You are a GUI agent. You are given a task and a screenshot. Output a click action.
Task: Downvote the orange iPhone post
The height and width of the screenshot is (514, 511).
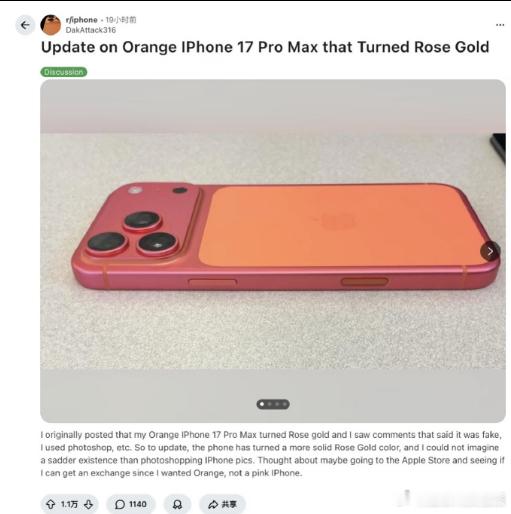click(88, 504)
